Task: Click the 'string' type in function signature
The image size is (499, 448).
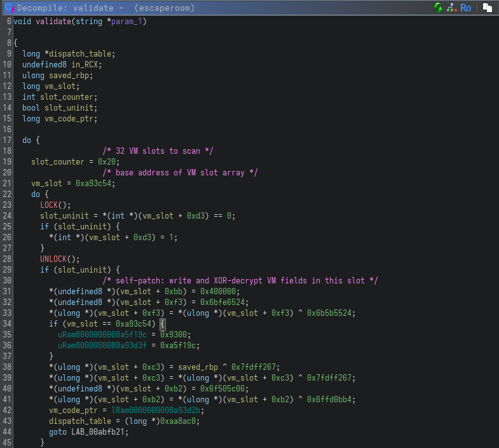Action: click(x=89, y=22)
